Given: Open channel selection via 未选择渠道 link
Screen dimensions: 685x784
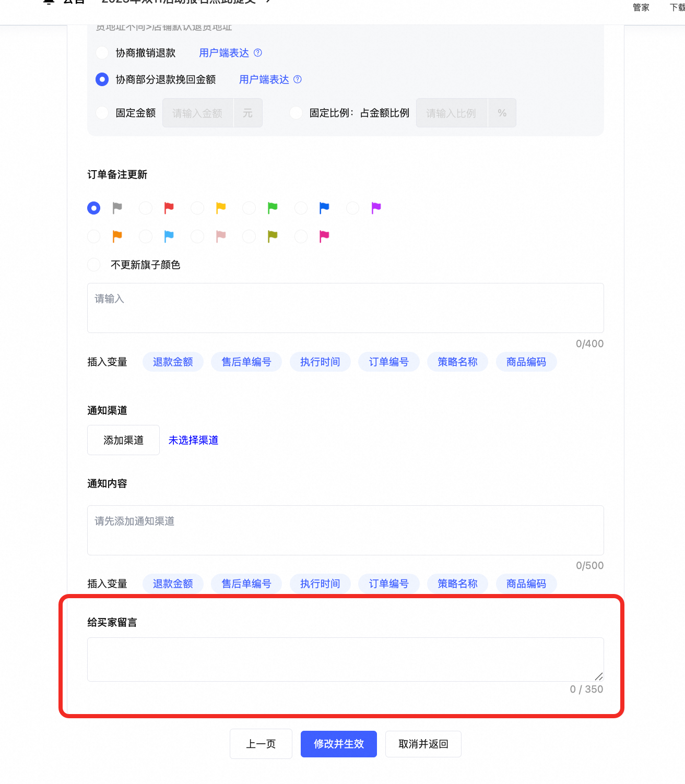Looking at the screenshot, I should click(x=193, y=440).
